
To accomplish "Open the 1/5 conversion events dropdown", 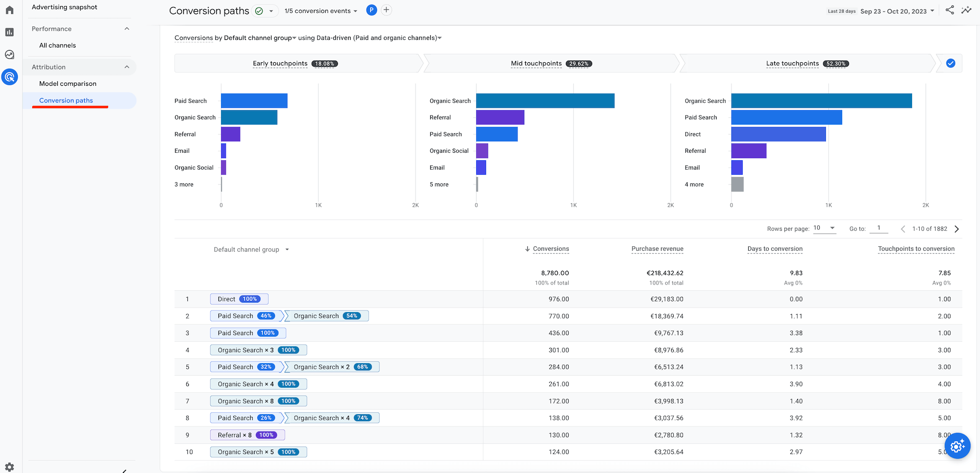I will tap(321, 11).
